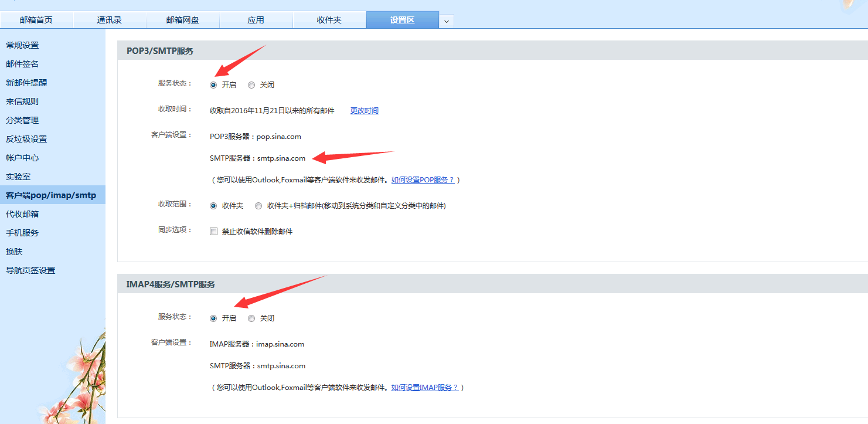
Task: Select 收件夹 only fetch range radio
Action: 213,206
